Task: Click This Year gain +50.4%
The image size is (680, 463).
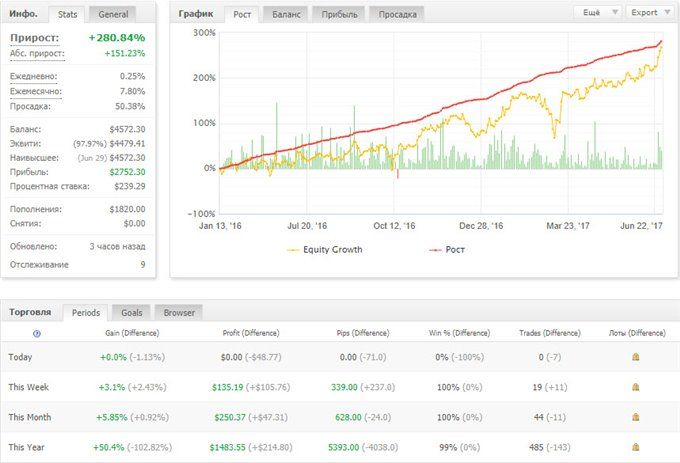Action: (108, 447)
